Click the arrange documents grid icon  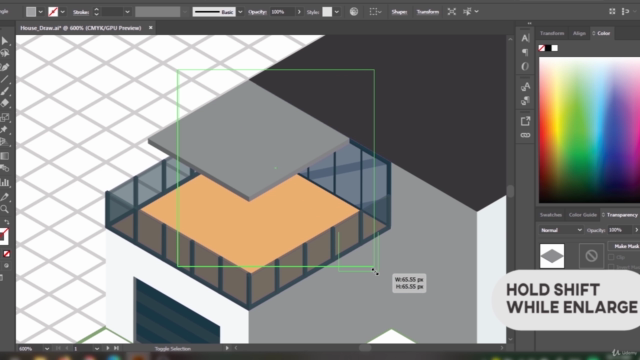[x=612, y=12]
